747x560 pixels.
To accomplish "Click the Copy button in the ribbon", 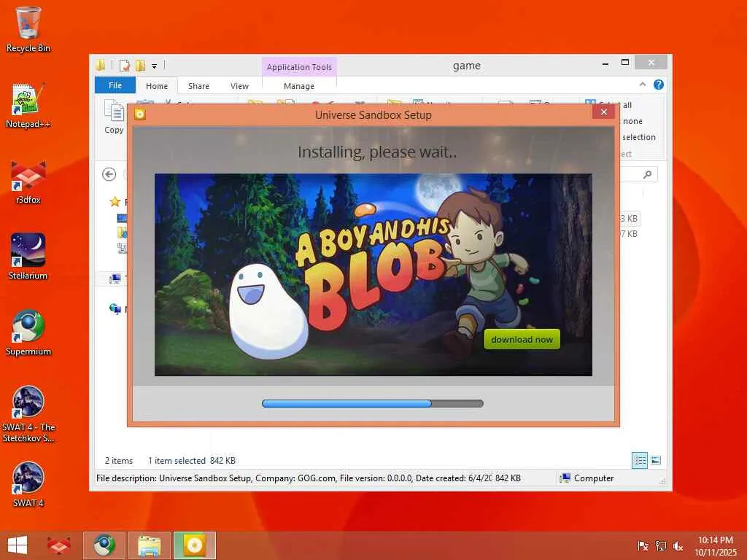I will click(x=114, y=117).
